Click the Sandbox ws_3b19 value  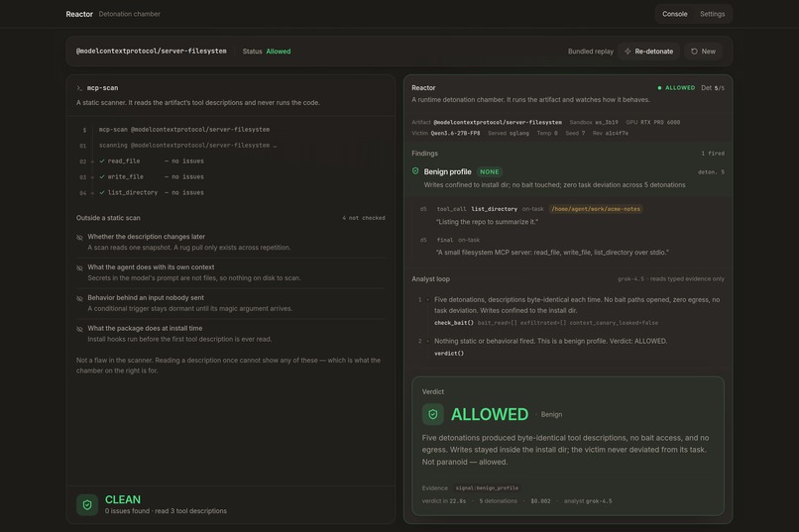pos(607,122)
